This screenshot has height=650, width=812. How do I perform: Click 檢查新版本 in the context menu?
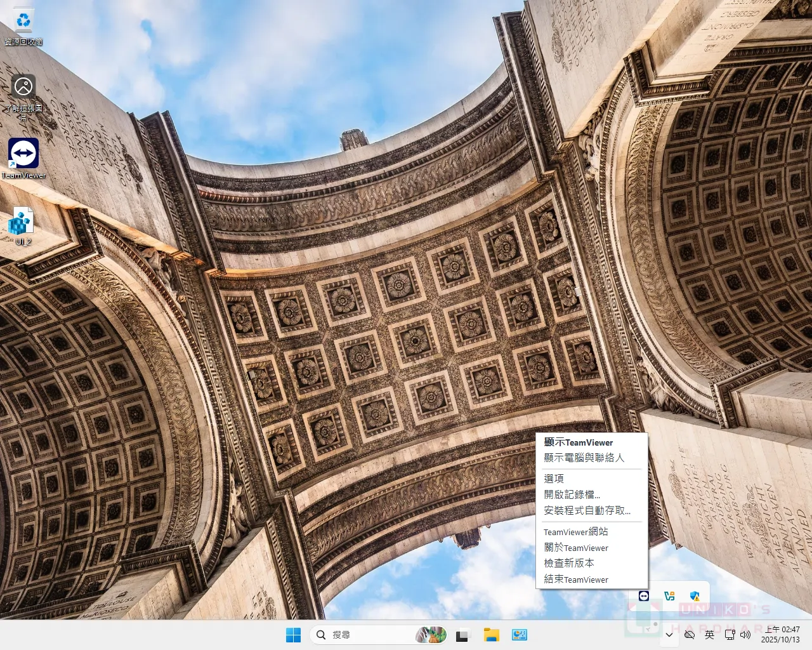pyautogui.click(x=569, y=563)
